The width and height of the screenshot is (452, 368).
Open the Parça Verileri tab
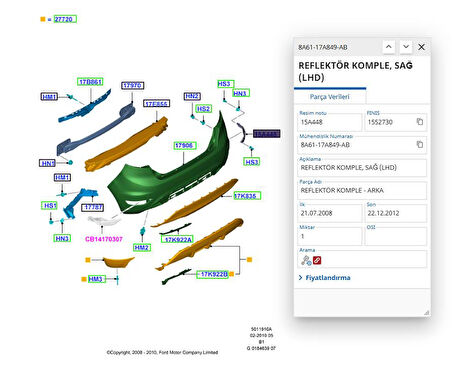[330, 97]
